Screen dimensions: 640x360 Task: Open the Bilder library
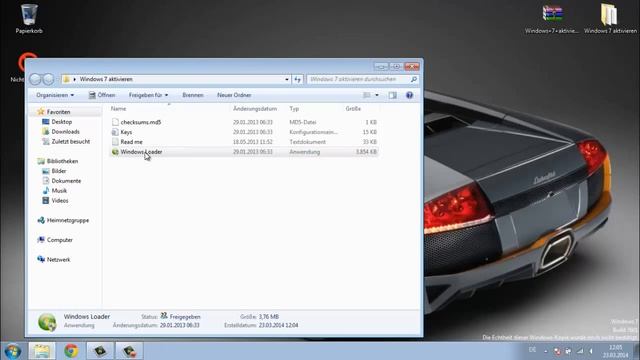coord(59,171)
